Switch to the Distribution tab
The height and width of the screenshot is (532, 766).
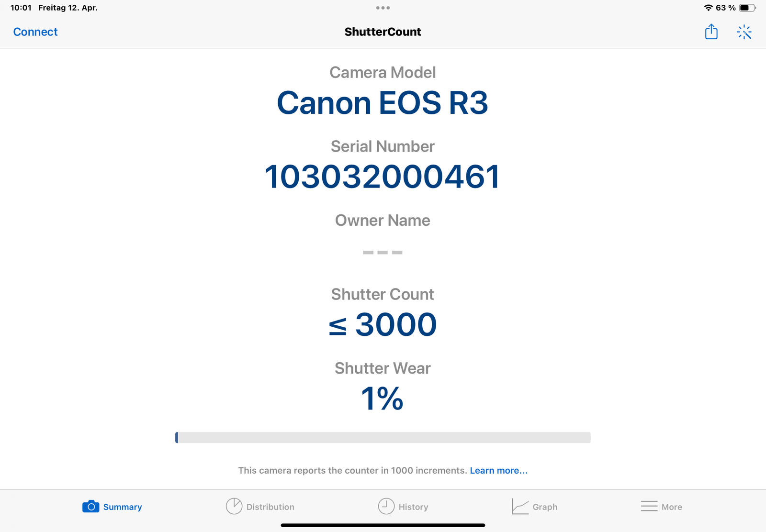pyautogui.click(x=270, y=507)
